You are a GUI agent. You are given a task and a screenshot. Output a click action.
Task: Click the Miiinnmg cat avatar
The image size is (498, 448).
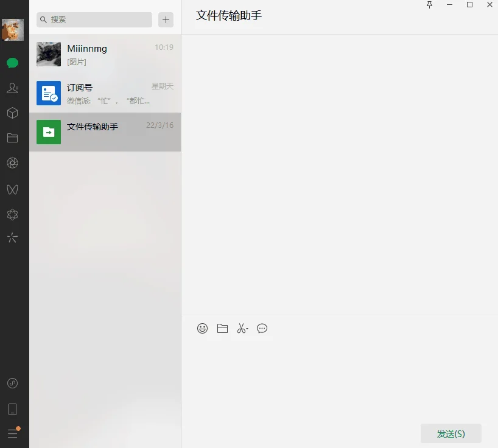[49, 54]
